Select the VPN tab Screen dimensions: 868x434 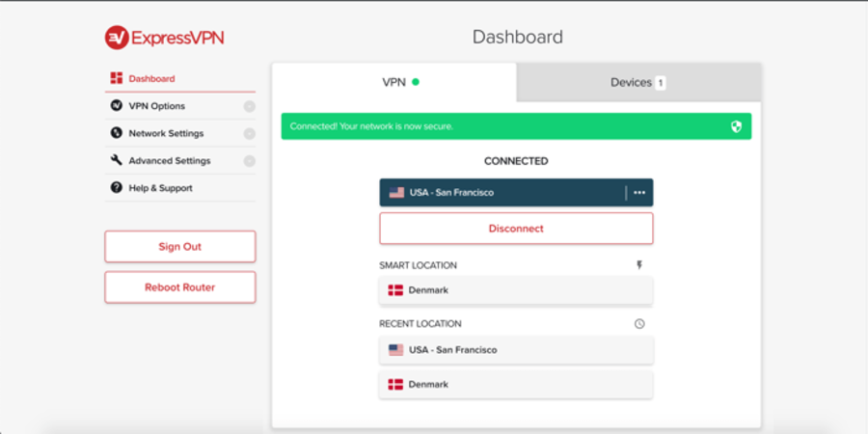394,83
